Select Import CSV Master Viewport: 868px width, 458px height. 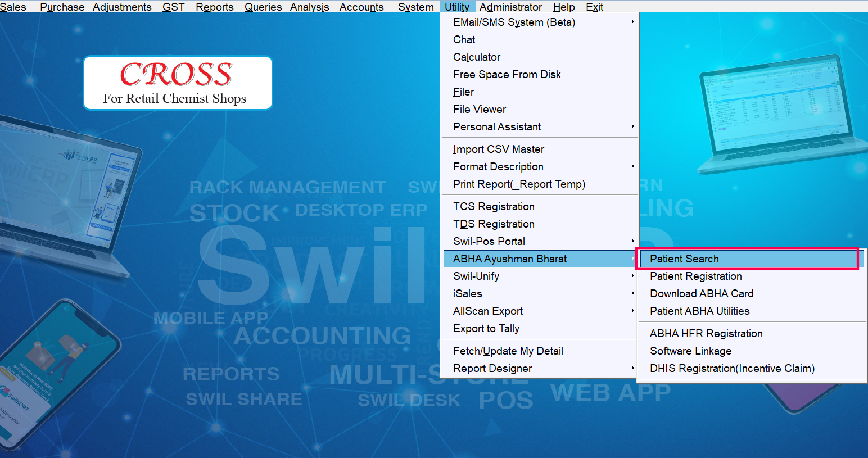pos(540,149)
